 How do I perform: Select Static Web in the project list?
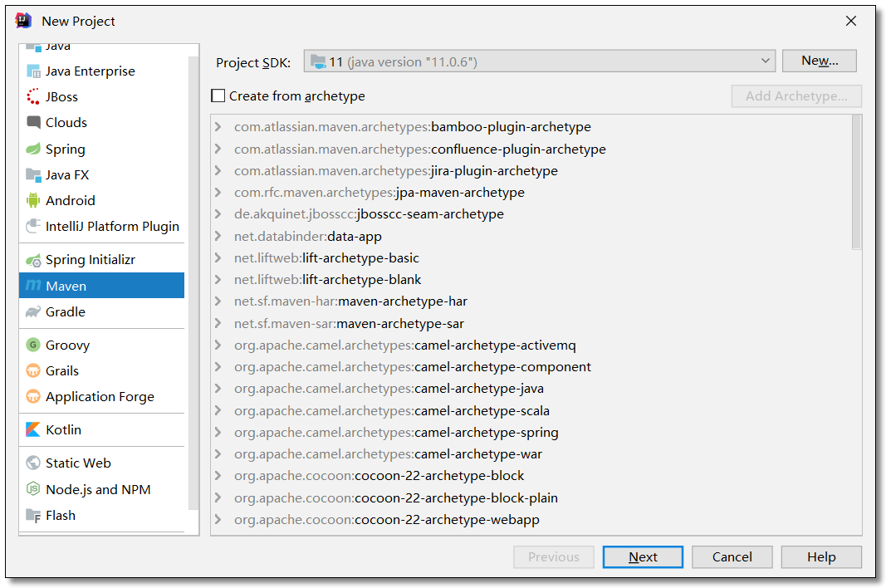pyautogui.click(x=78, y=463)
